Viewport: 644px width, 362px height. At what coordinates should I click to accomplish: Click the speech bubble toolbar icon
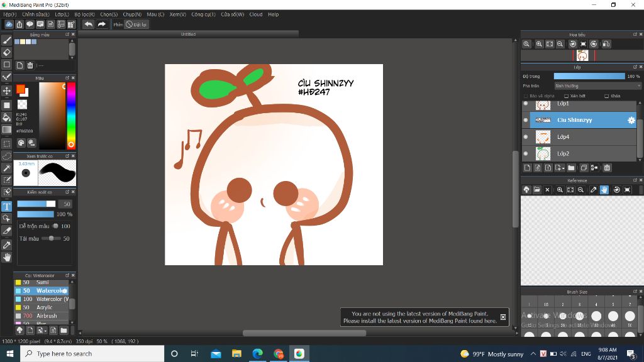point(30,25)
